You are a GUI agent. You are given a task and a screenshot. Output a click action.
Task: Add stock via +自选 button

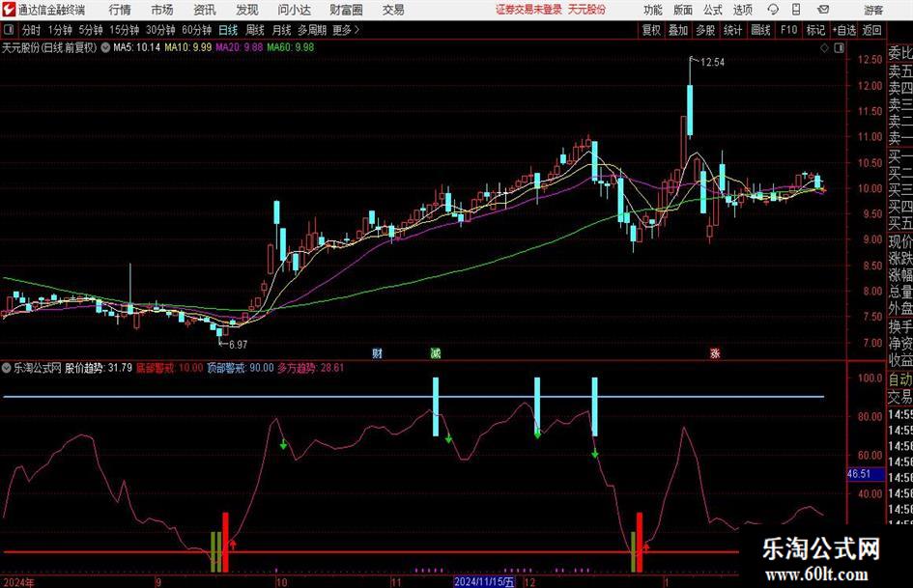pos(843,30)
